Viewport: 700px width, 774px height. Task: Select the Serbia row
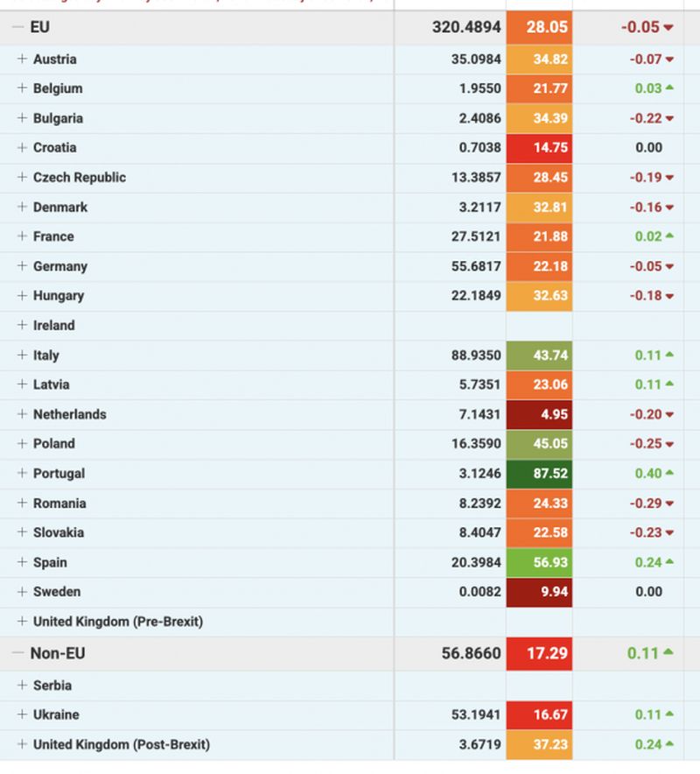pyautogui.click(x=52, y=686)
